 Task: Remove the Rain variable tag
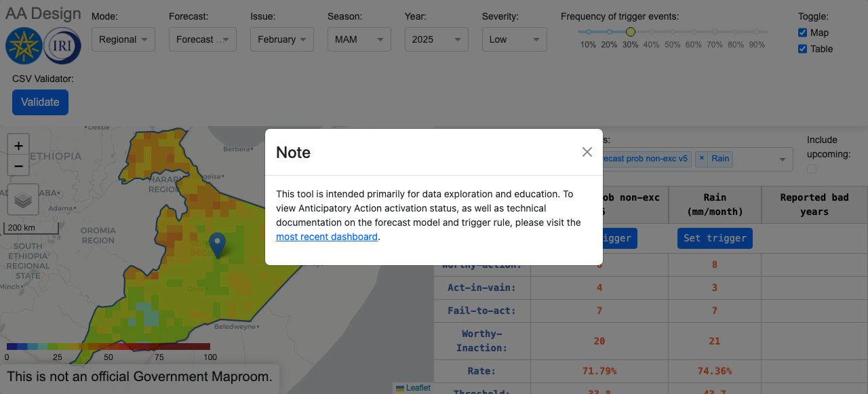pyautogui.click(x=702, y=159)
